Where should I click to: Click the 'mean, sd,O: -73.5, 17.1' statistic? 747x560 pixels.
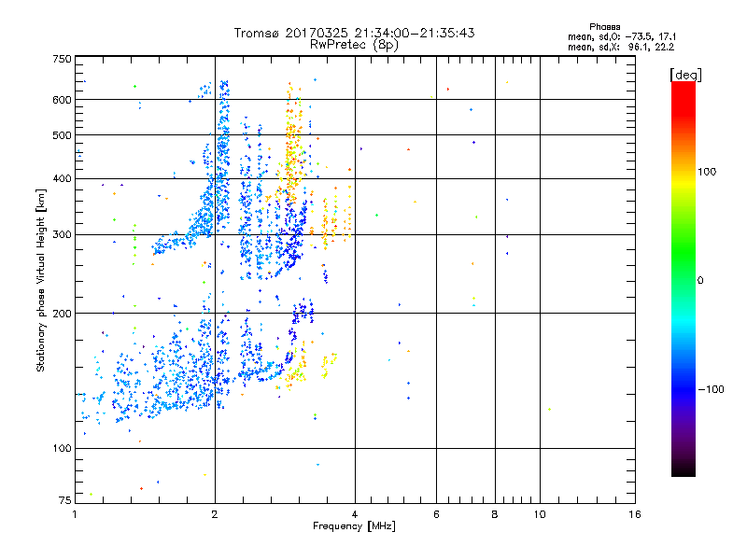click(x=621, y=36)
